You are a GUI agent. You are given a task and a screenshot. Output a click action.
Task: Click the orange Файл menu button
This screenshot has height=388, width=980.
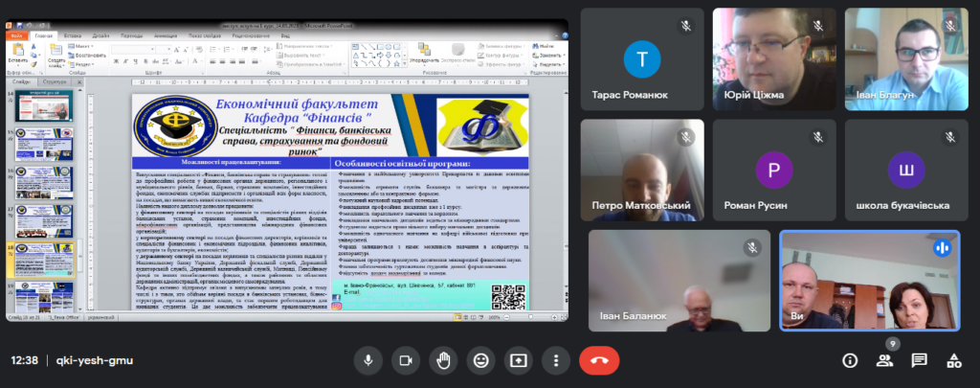coord(15,34)
